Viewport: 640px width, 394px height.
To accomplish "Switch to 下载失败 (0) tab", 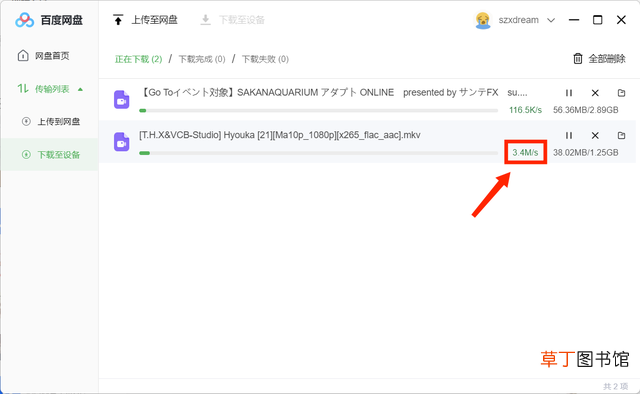I will click(265, 59).
